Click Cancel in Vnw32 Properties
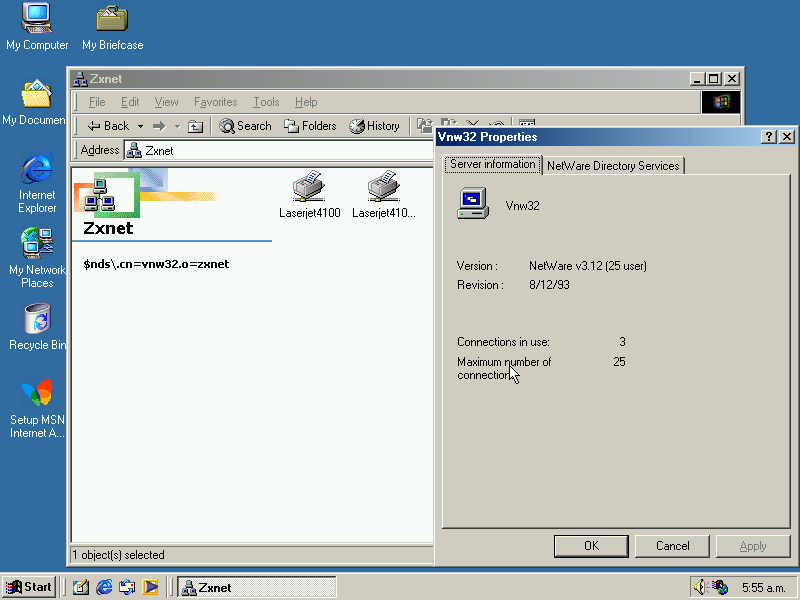The height and width of the screenshot is (600, 800). tap(672, 546)
